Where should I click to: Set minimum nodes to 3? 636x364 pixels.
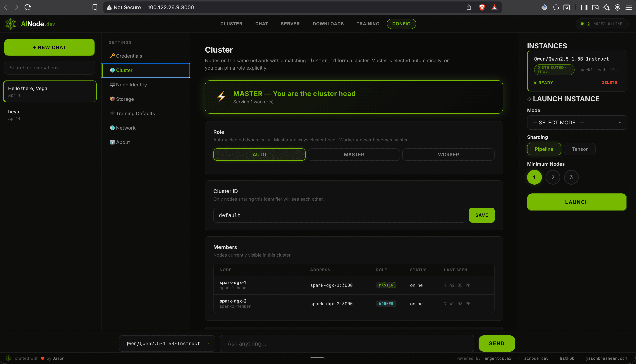pos(571,177)
